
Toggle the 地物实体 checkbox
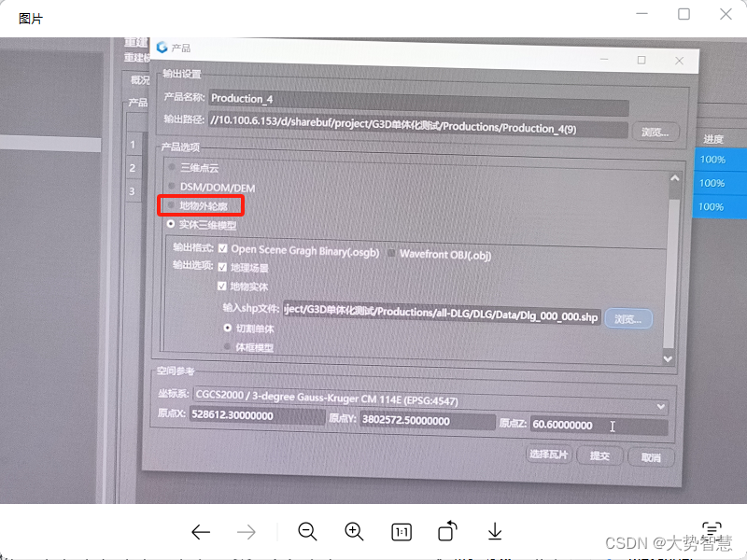221,286
